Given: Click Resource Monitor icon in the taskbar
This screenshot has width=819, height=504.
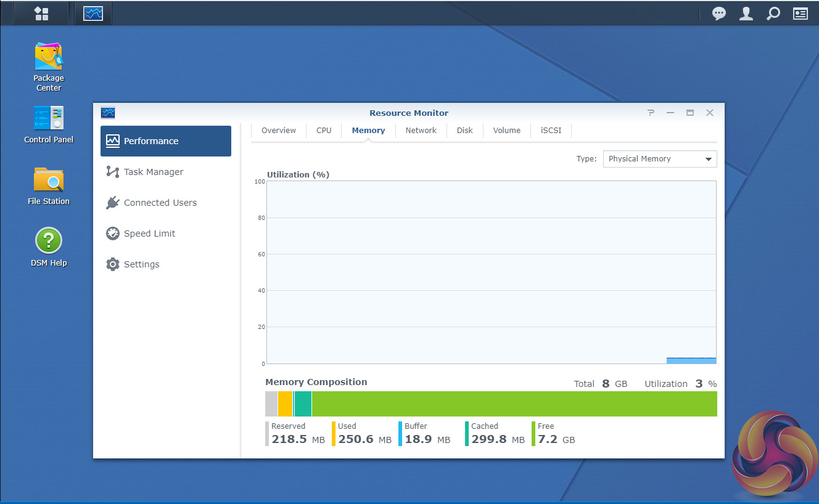Looking at the screenshot, I should pyautogui.click(x=93, y=13).
